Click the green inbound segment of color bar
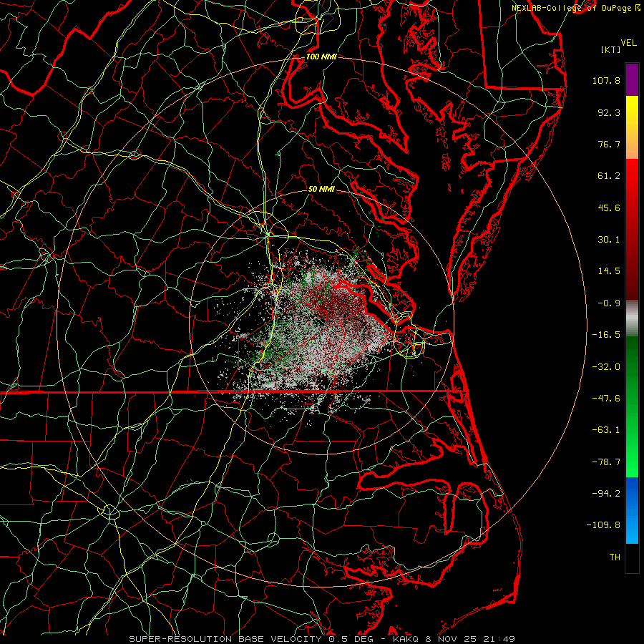The image size is (644, 644). pos(632,406)
